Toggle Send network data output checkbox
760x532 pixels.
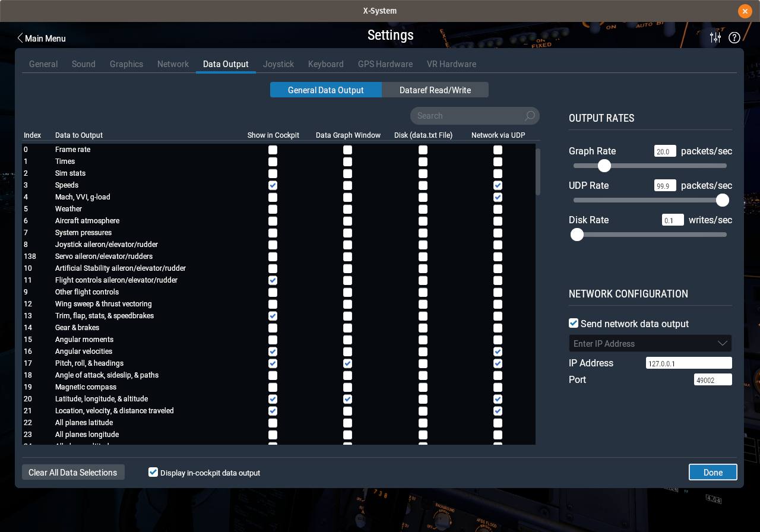[574, 323]
